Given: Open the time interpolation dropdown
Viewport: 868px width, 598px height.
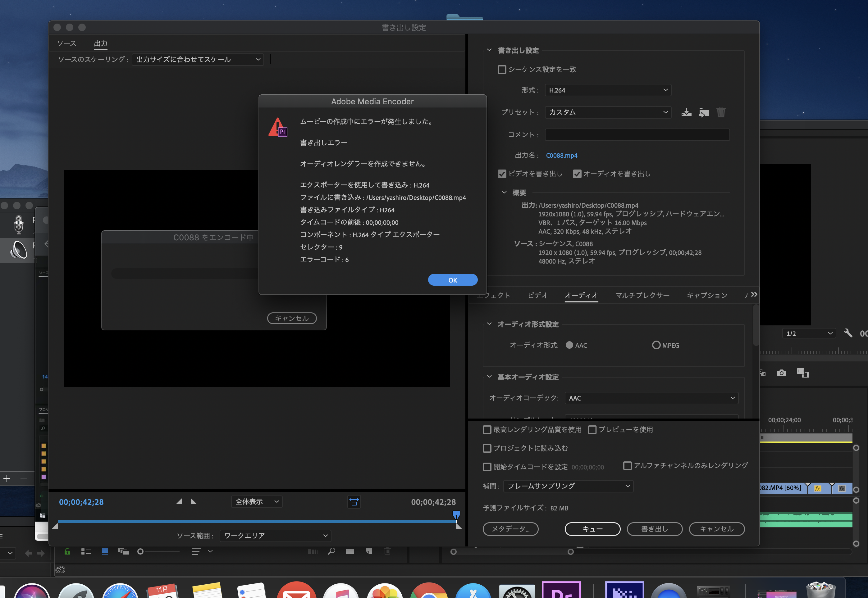Looking at the screenshot, I should point(568,486).
